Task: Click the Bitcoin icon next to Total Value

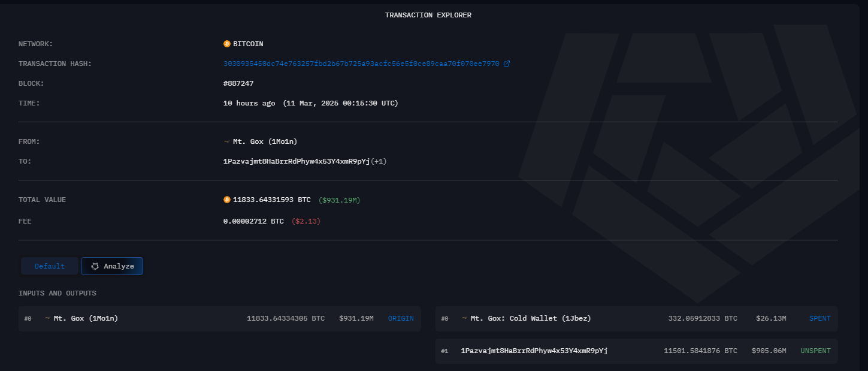Action: pyautogui.click(x=227, y=200)
